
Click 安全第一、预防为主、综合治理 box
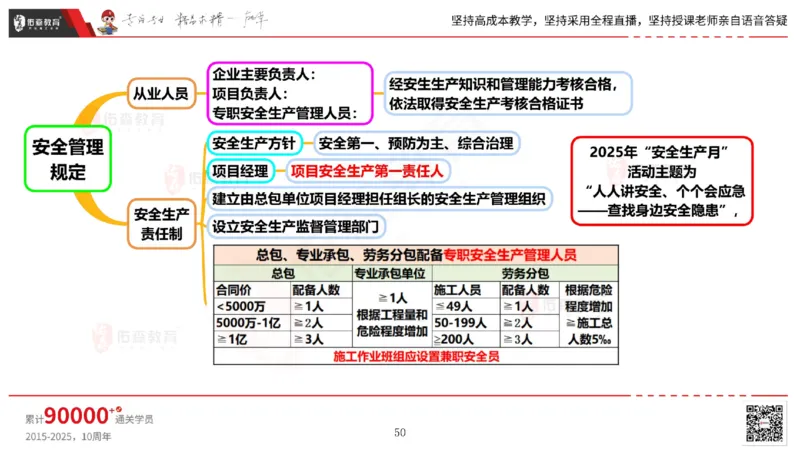tap(416, 143)
